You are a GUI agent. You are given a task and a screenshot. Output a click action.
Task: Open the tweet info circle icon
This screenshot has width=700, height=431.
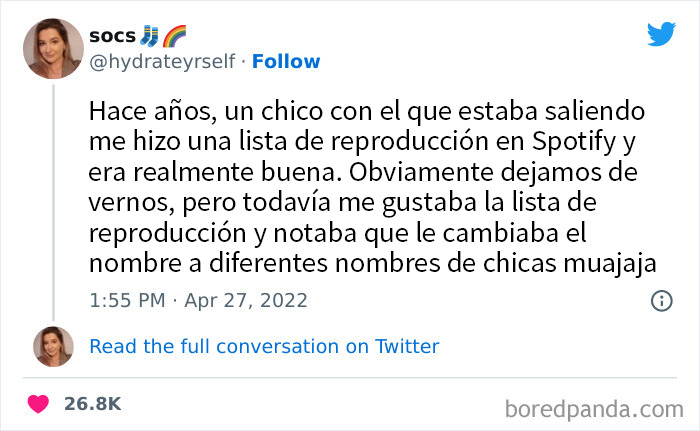click(661, 300)
